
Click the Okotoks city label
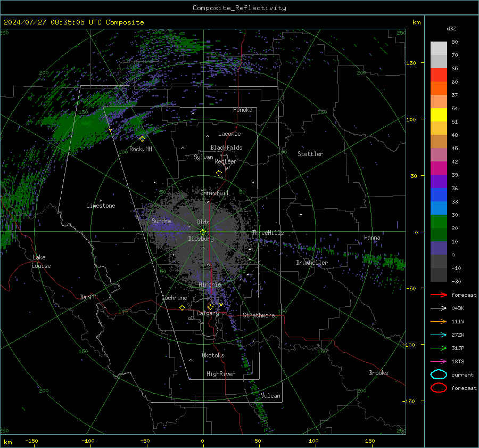212,355
